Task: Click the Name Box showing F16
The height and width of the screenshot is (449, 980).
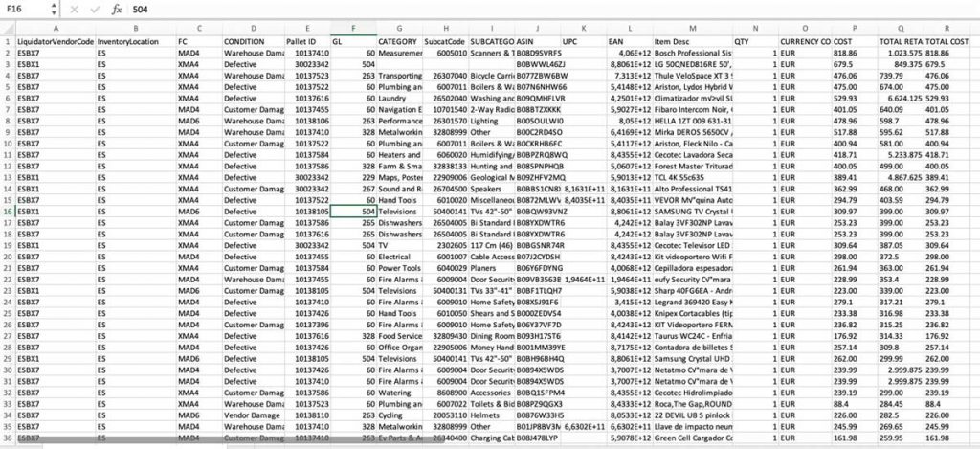Action: (22, 9)
